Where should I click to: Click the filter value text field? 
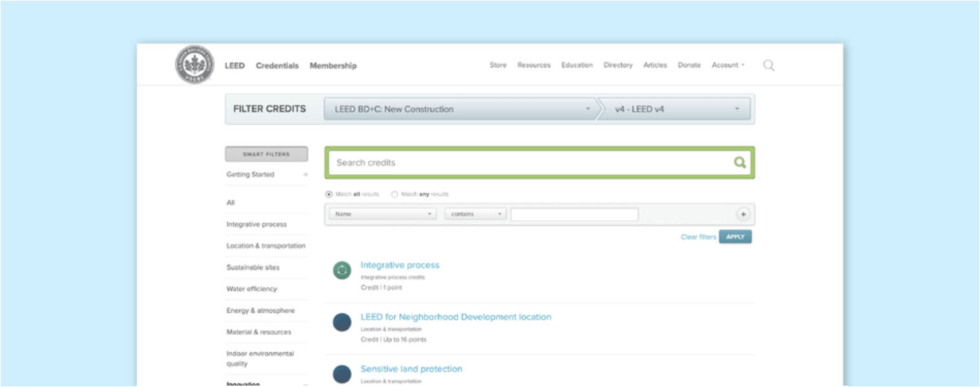(x=575, y=214)
